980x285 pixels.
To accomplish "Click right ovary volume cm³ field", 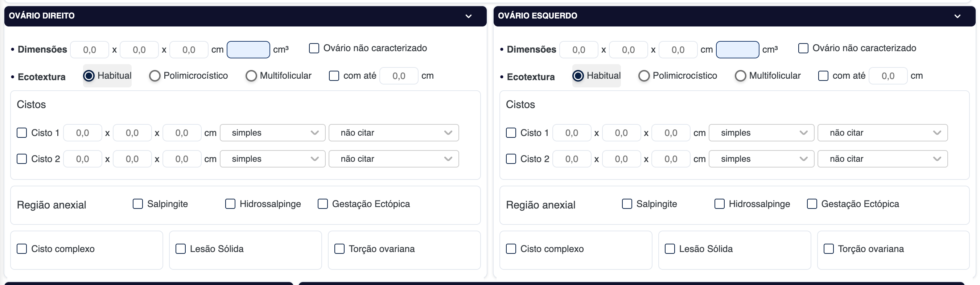I will 248,50.
